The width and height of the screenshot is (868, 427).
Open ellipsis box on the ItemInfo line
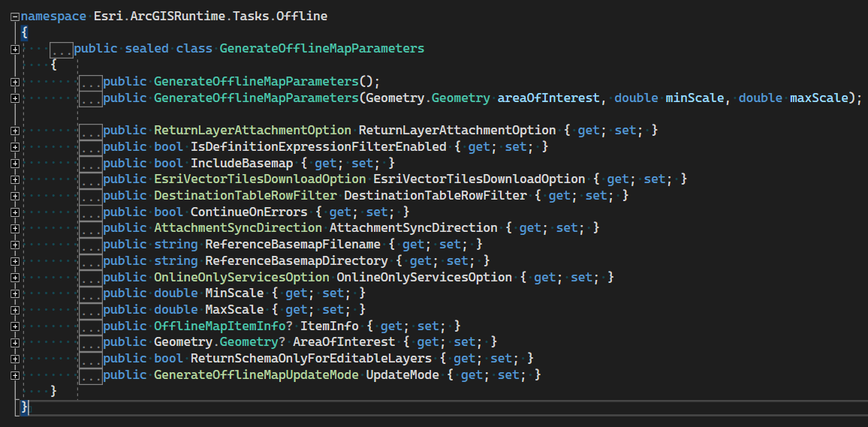(x=91, y=326)
